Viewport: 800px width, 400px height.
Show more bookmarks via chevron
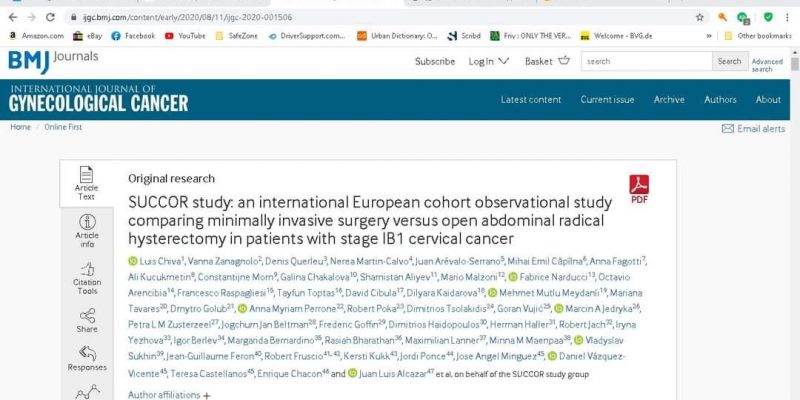pyautogui.click(x=709, y=36)
